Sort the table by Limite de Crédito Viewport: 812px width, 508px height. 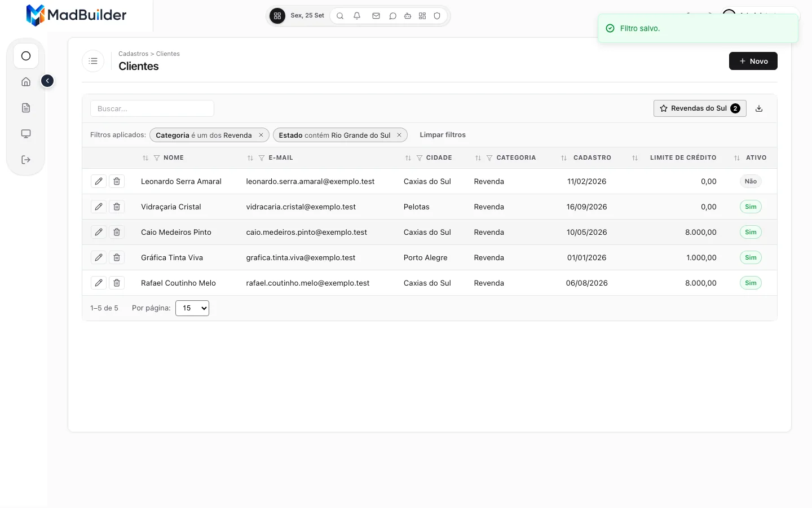coord(635,158)
